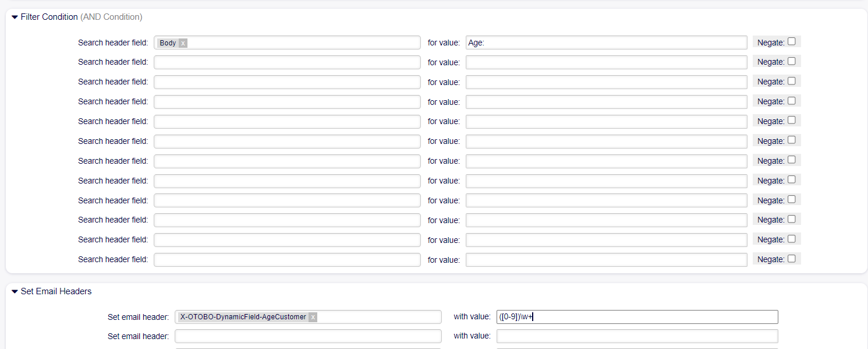
Task: Remove the Body tag from header field
Action: point(183,43)
